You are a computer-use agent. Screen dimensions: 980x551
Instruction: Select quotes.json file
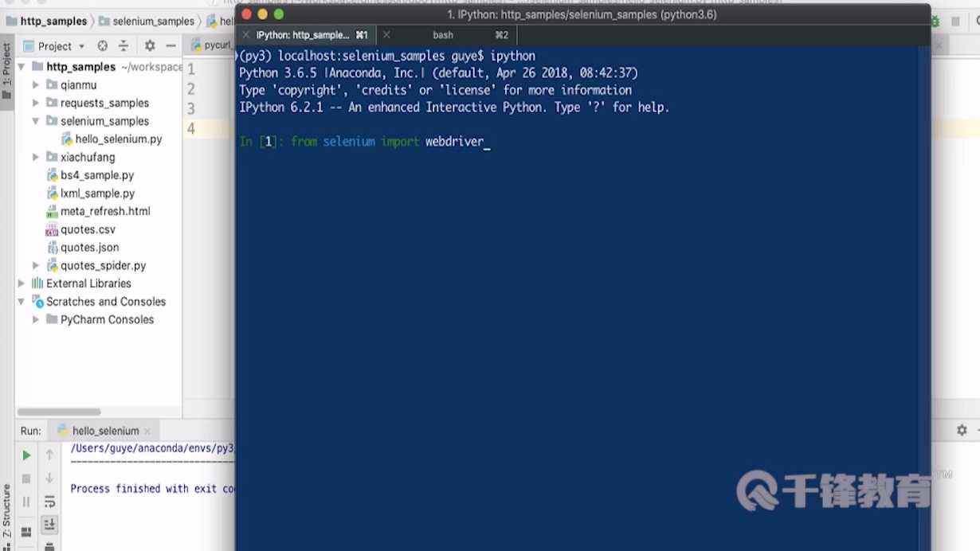point(89,248)
